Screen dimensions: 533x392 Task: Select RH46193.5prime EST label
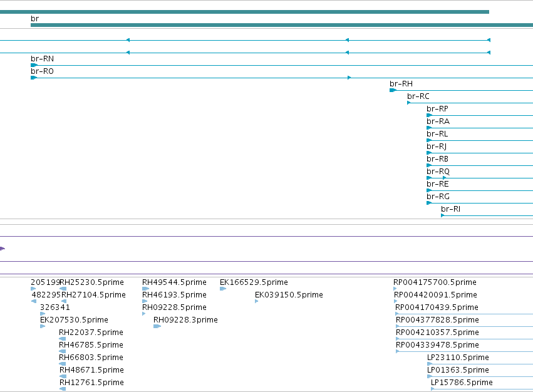click(x=174, y=295)
